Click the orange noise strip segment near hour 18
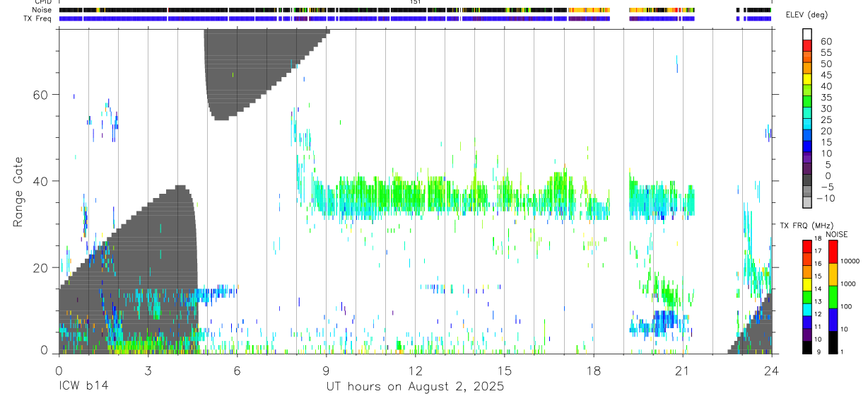Viewport: 868px width, 401px height. tap(589, 10)
